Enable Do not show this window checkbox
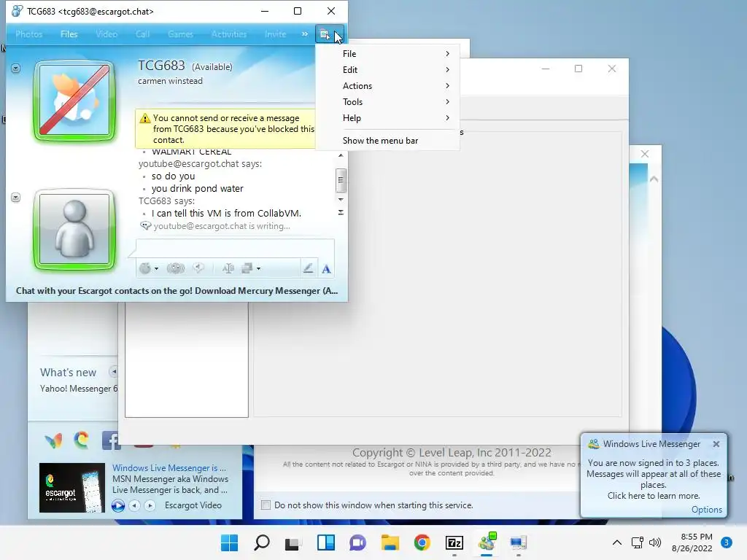The width and height of the screenshot is (747, 560). click(266, 505)
